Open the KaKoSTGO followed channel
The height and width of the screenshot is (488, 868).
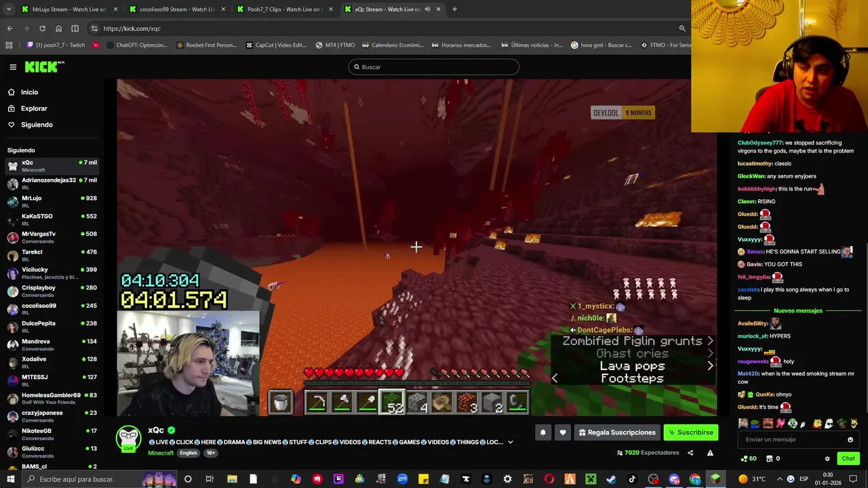(52, 219)
